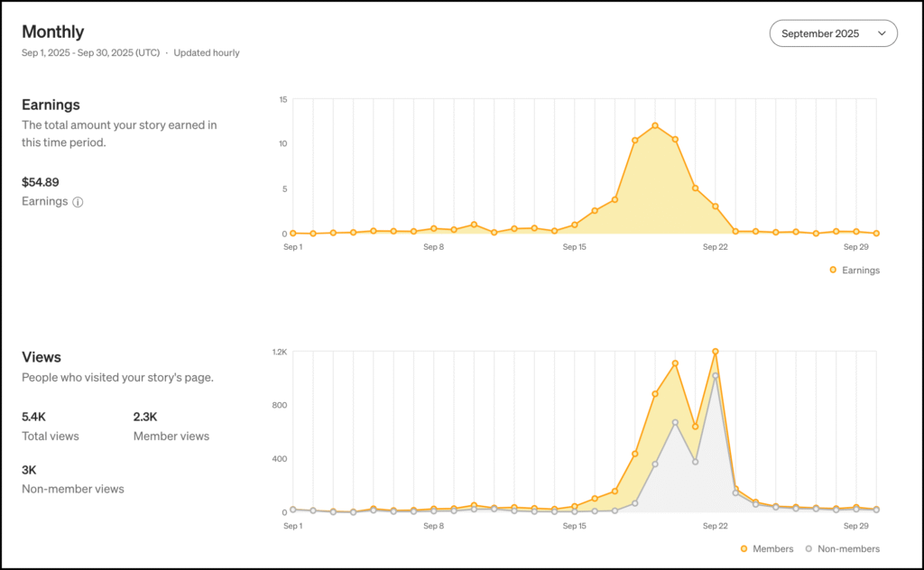
Task: Select the Non-members peak point on Sep 22
Action: tap(716, 376)
